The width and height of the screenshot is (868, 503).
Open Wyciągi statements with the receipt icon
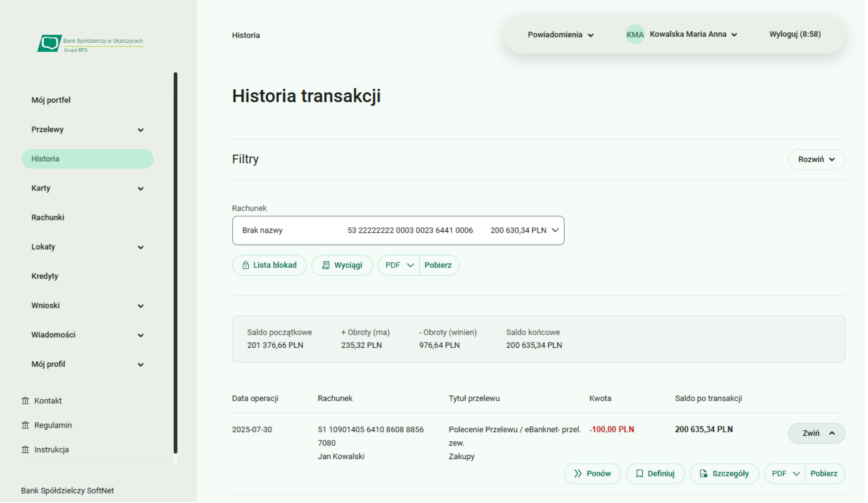[x=342, y=265]
